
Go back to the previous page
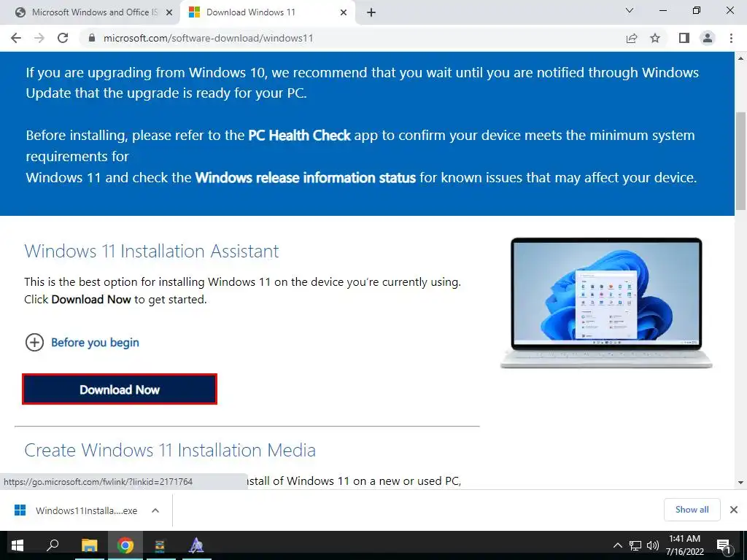click(x=16, y=38)
